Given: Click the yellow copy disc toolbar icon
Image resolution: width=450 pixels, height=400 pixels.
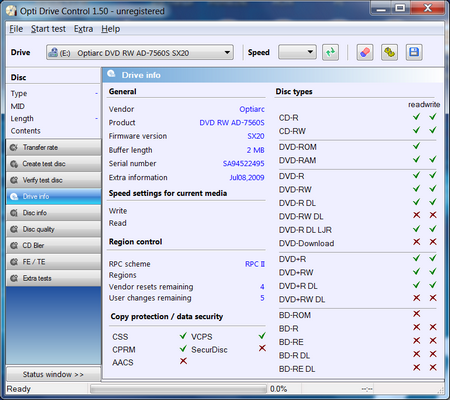Looking at the screenshot, I should click(x=389, y=52).
